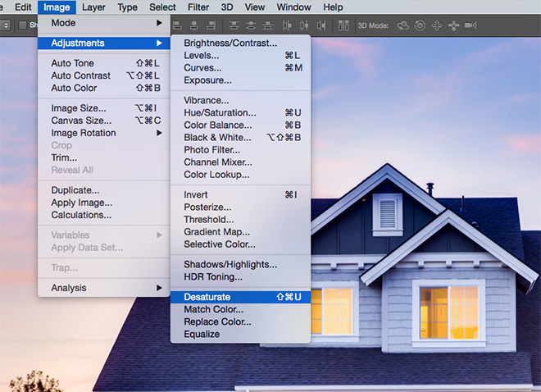Select Trim menu item
541x392 pixels.
(x=104, y=157)
